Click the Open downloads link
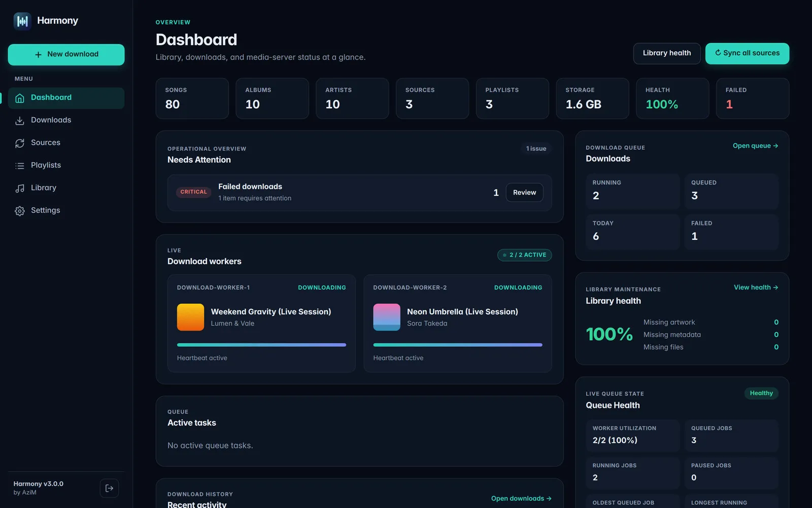Screen dimensions: 812x508 point(521,498)
